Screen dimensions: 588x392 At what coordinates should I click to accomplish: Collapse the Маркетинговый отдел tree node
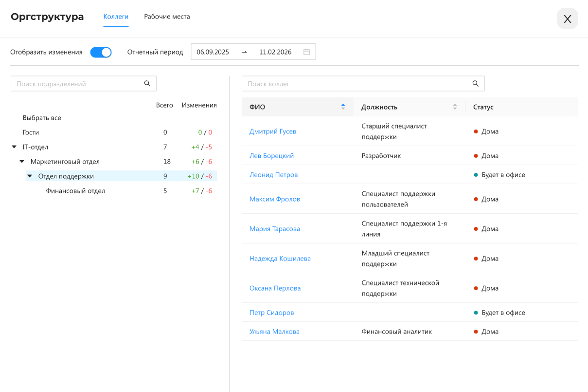pos(22,162)
